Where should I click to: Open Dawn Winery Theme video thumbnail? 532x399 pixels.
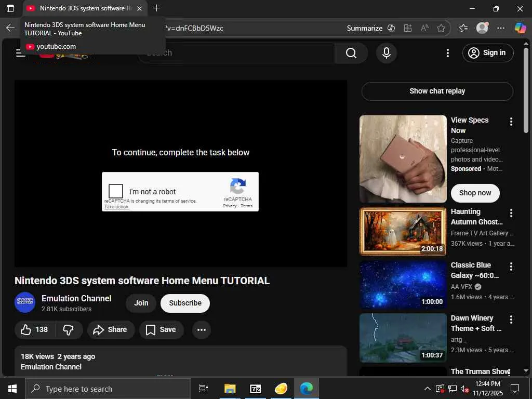pyautogui.click(x=403, y=338)
